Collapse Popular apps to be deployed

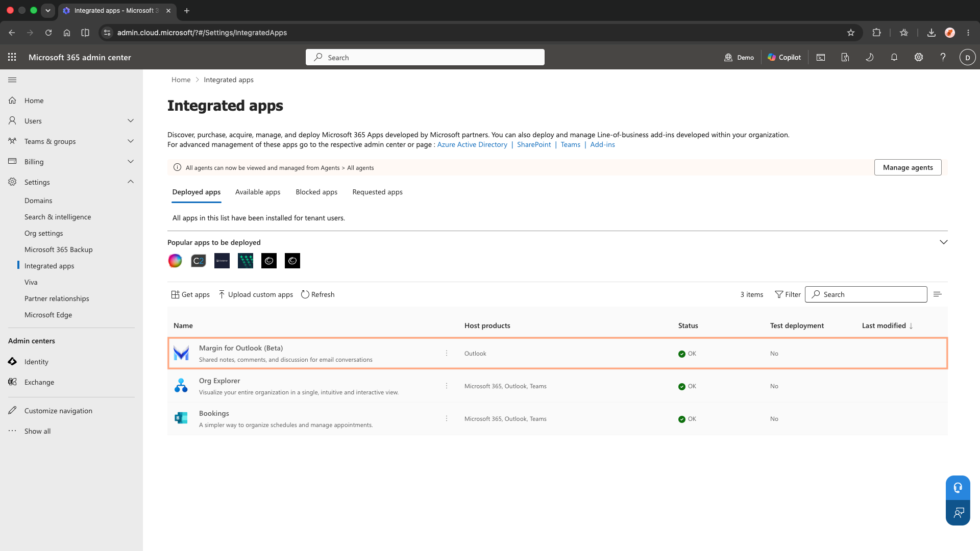[944, 242]
